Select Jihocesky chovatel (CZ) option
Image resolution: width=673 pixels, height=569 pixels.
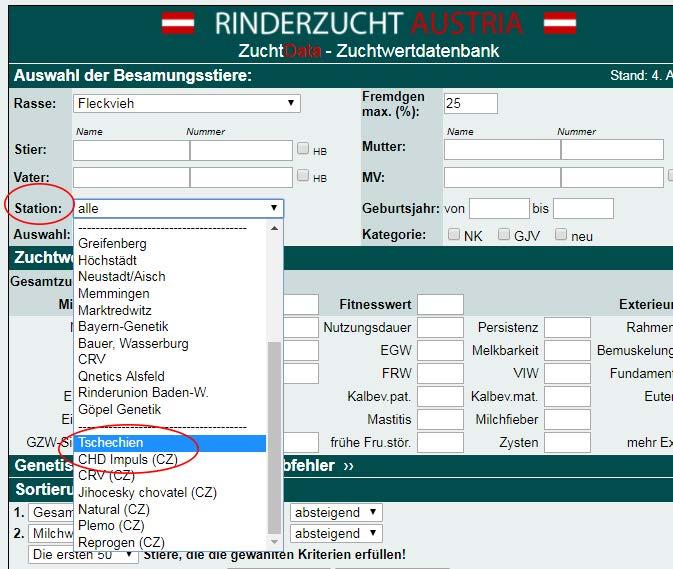170,493
